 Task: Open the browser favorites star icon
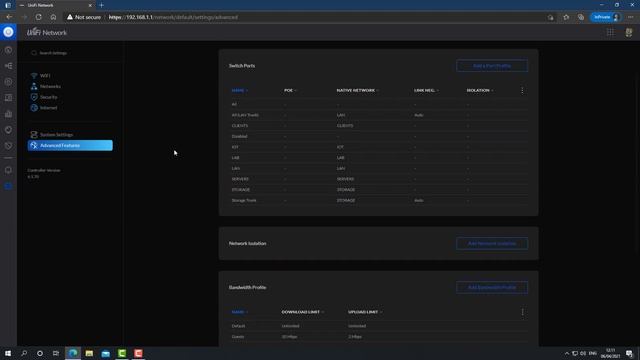(x=566, y=17)
